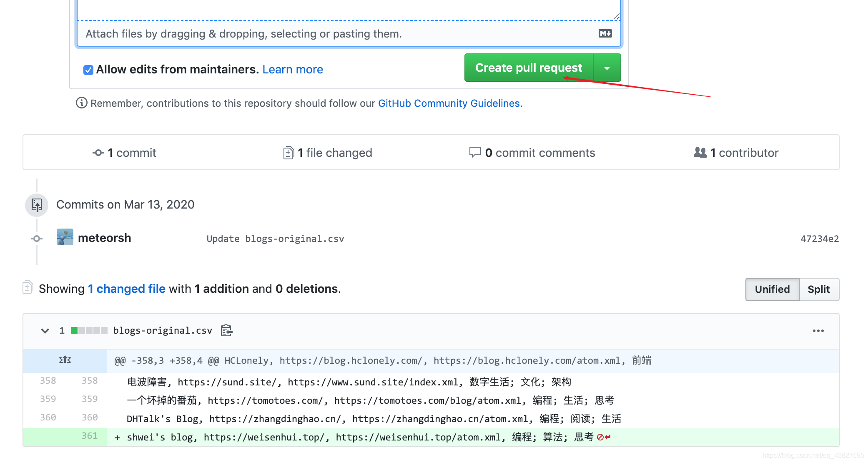This screenshot has height=463, width=868.
Task: Select the 1 file changed tab
Action: [327, 153]
